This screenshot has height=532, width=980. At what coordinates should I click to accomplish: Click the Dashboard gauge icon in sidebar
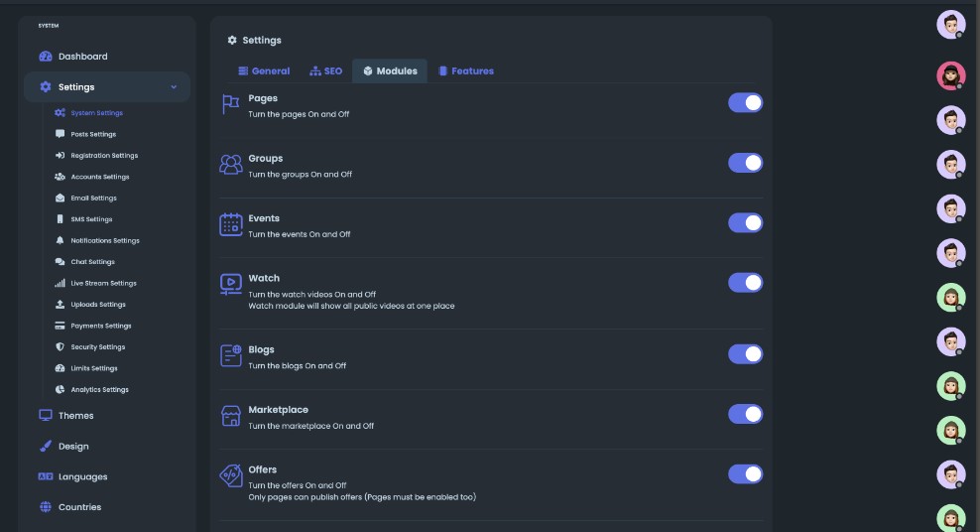coord(45,57)
